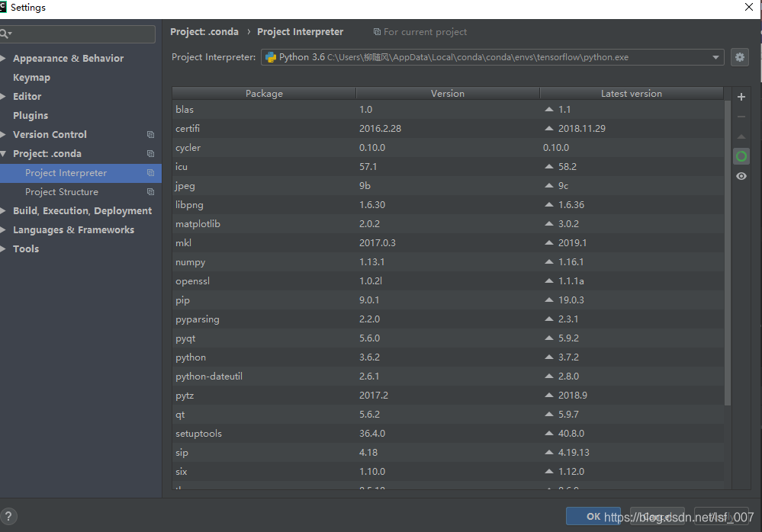
Task: Collapse the Project: .conda section
Action: click(x=3, y=153)
